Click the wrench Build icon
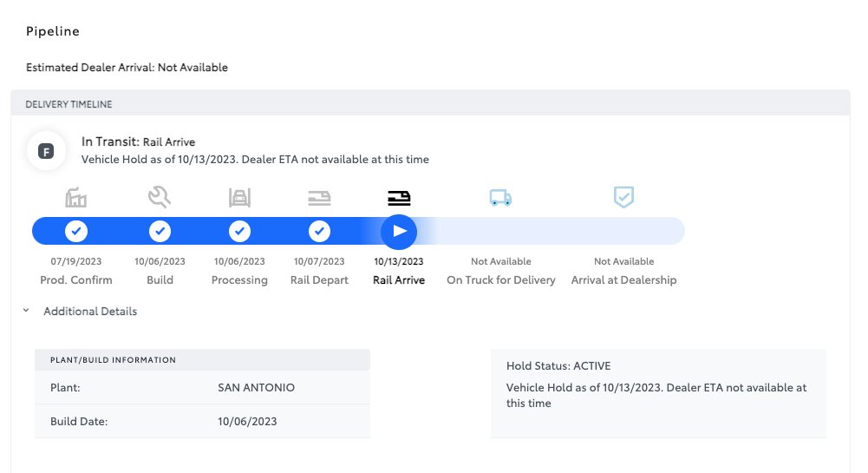This screenshot has height=473, width=868. [x=160, y=197]
